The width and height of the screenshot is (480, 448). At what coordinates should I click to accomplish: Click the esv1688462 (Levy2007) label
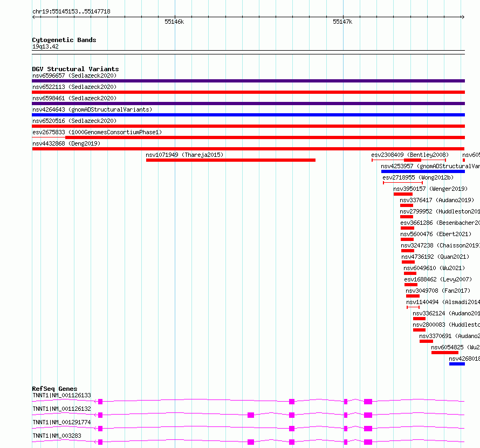pyautogui.click(x=438, y=279)
